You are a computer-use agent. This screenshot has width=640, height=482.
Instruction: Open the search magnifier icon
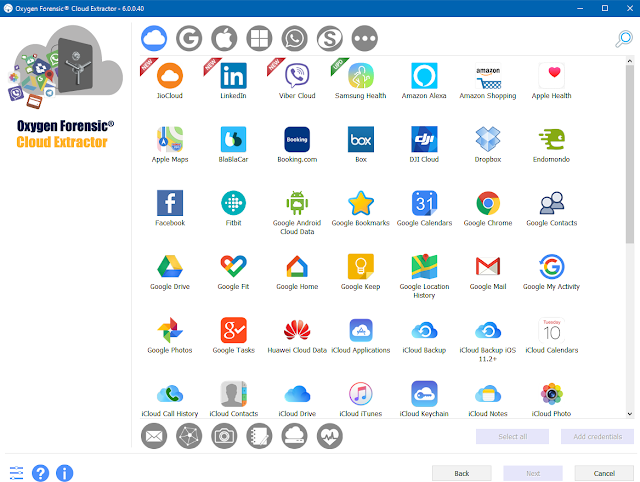pos(624,39)
